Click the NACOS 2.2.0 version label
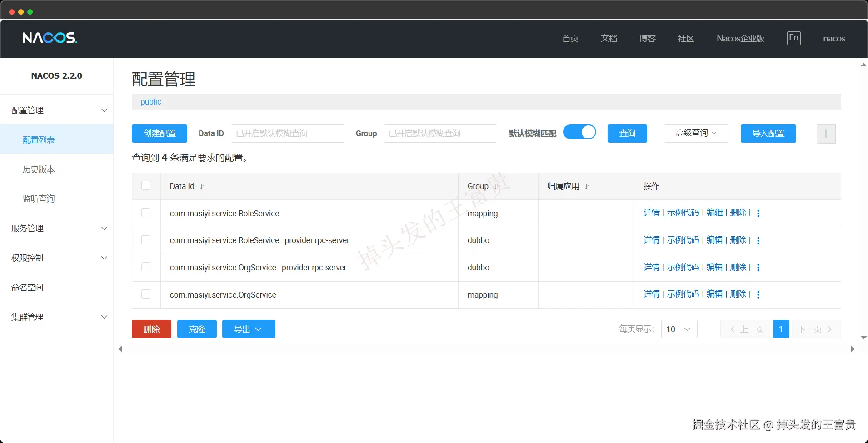 pyautogui.click(x=57, y=76)
